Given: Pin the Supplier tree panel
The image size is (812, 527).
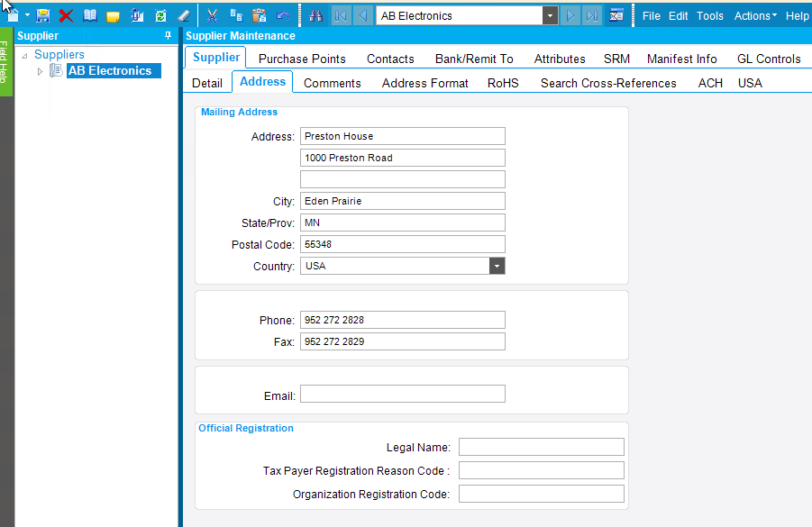Looking at the screenshot, I should [168, 36].
